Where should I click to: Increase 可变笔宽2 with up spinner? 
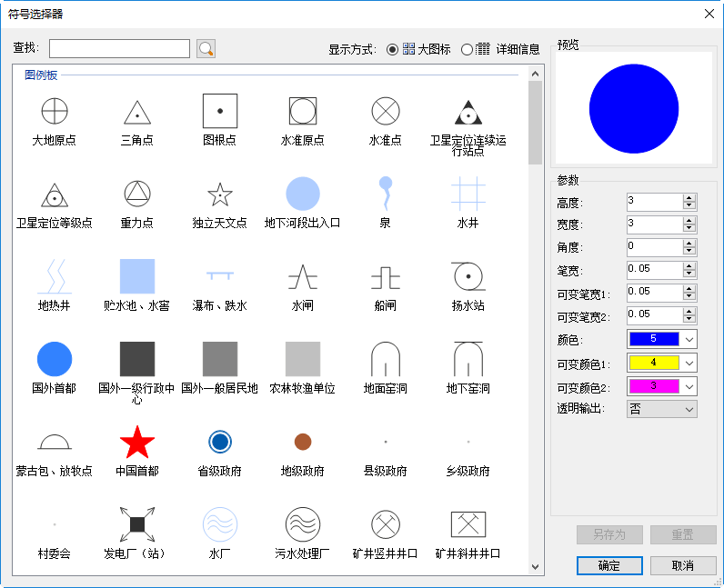(x=689, y=311)
